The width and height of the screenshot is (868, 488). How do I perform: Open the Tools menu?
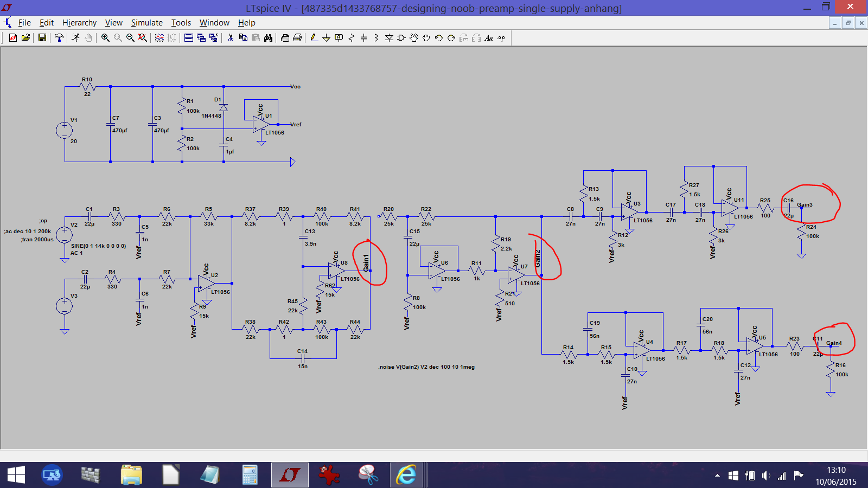[181, 23]
